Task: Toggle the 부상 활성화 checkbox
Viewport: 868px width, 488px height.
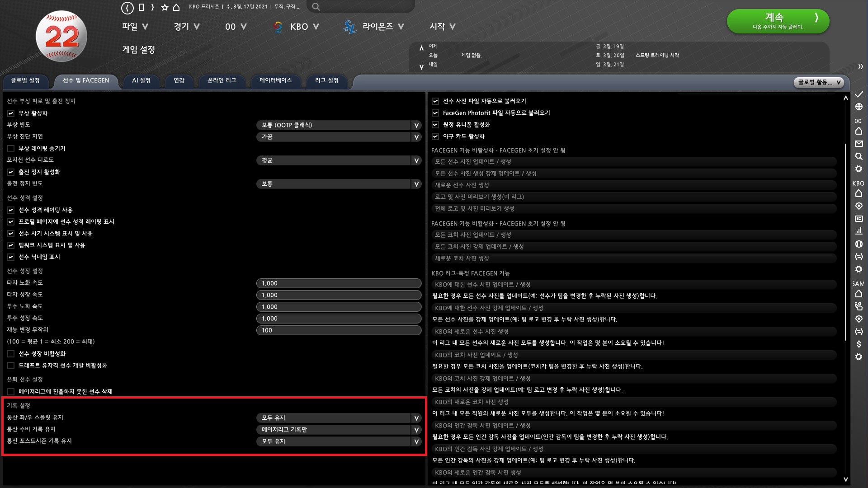Action: click(x=11, y=113)
